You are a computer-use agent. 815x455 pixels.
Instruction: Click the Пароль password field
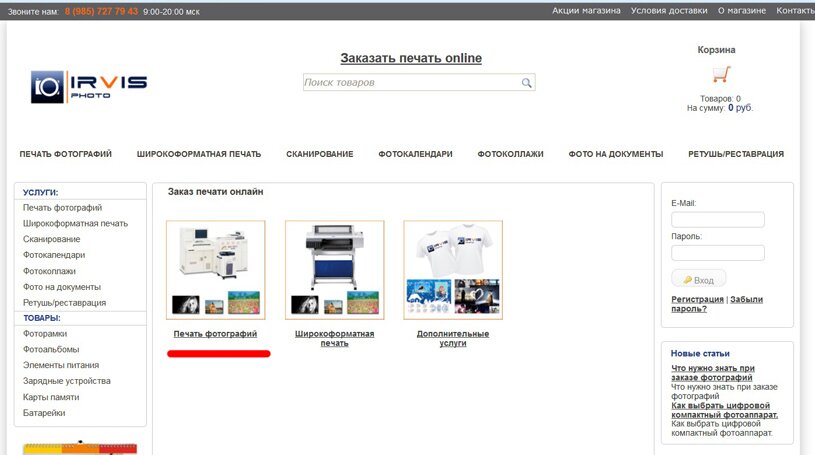coord(717,253)
